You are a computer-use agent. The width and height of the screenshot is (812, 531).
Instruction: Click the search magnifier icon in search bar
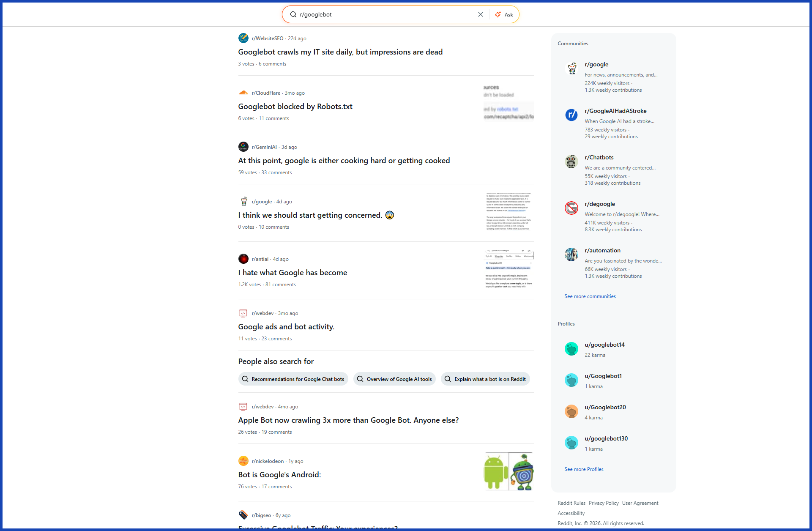coord(293,14)
